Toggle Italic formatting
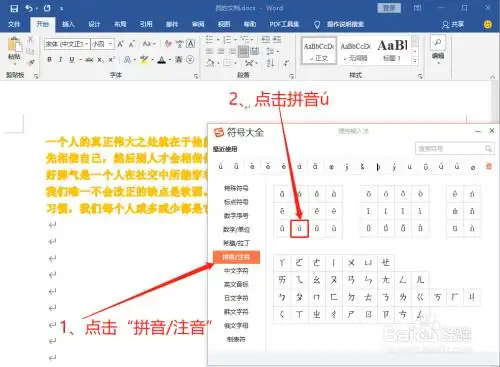Screen dimensions: 500x367 (60, 60)
